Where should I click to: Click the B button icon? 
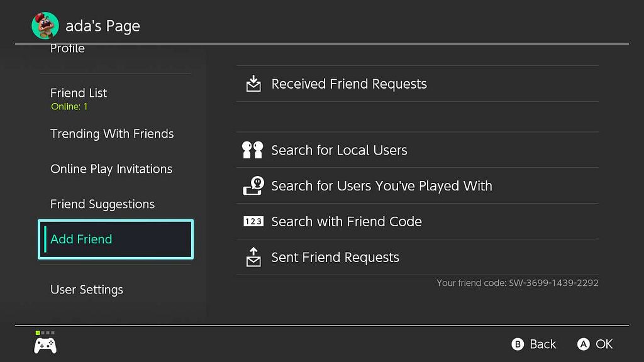click(518, 344)
